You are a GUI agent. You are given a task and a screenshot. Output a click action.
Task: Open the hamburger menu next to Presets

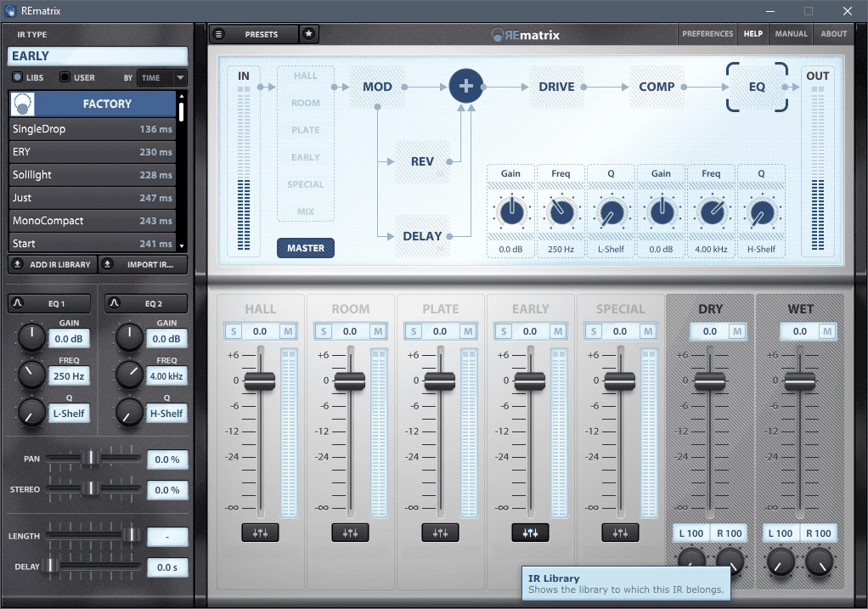[x=218, y=34]
